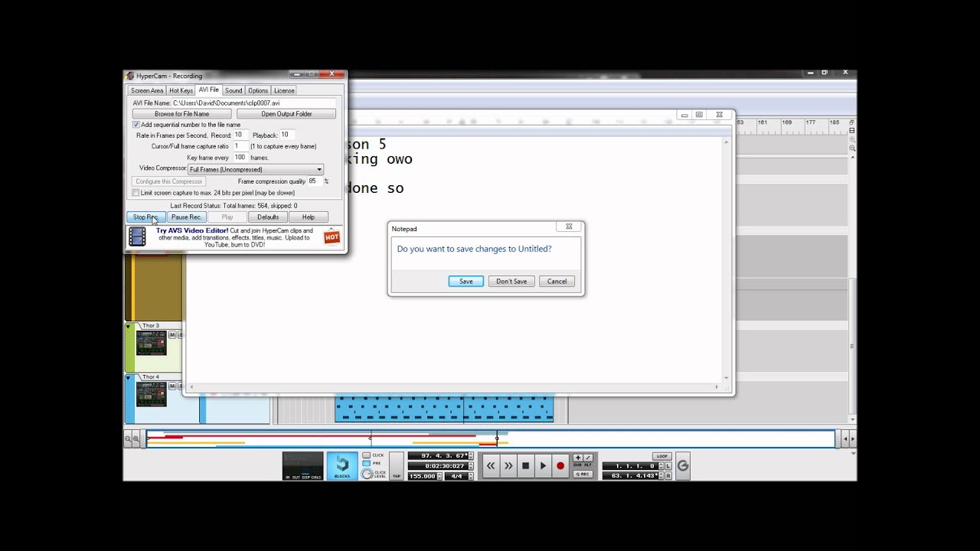The image size is (980, 551).
Task: Close the Notepad save dialog with X
Action: (x=569, y=227)
